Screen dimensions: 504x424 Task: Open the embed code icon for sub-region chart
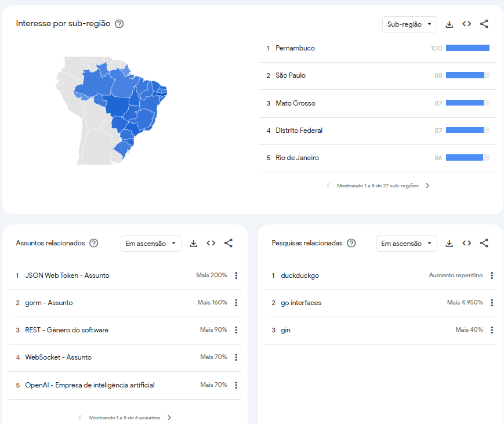(x=466, y=24)
